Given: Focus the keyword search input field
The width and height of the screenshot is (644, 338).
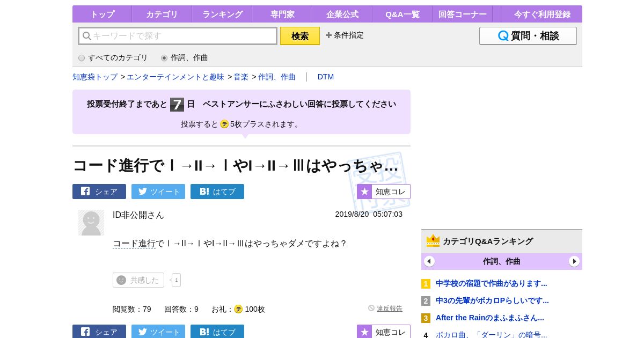Looking at the screenshot, I should point(178,36).
